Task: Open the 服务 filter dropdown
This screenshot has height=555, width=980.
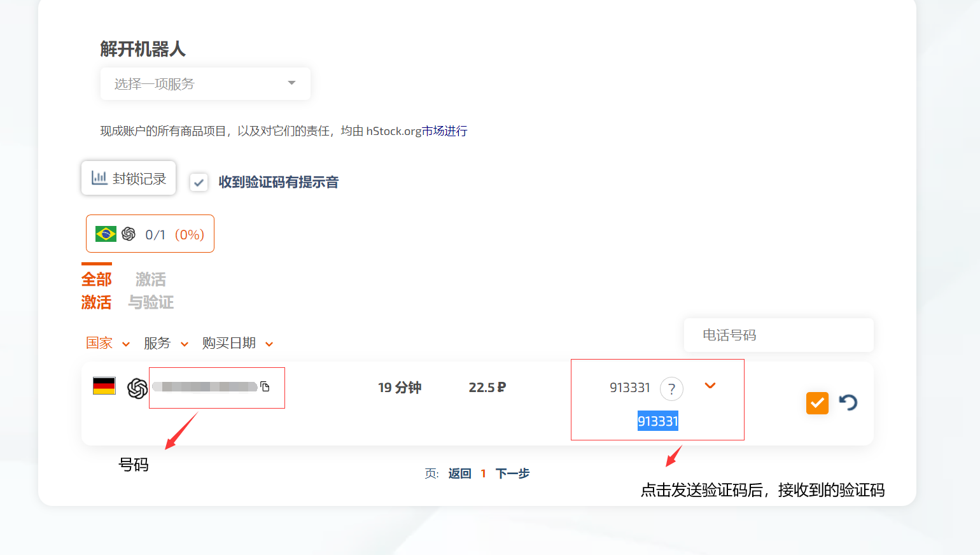Action: (x=165, y=344)
